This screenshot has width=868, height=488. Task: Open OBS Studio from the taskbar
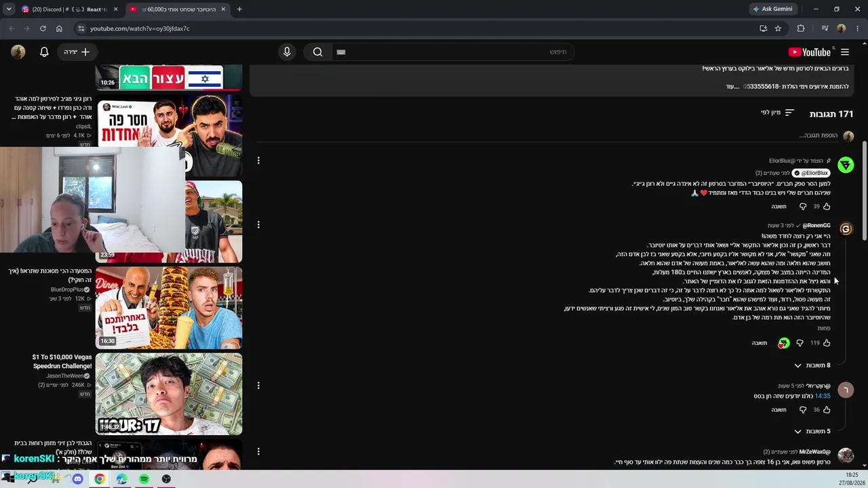coord(166,479)
